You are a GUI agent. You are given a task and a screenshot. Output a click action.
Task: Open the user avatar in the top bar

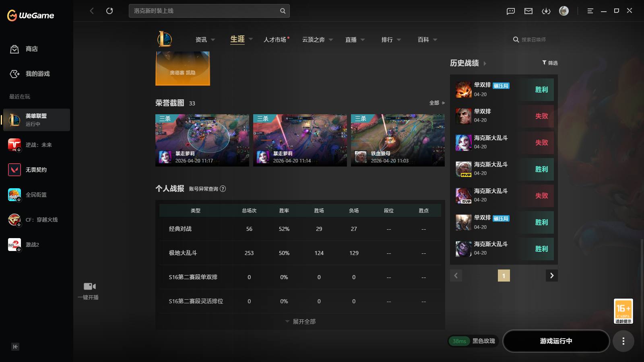tap(564, 11)
